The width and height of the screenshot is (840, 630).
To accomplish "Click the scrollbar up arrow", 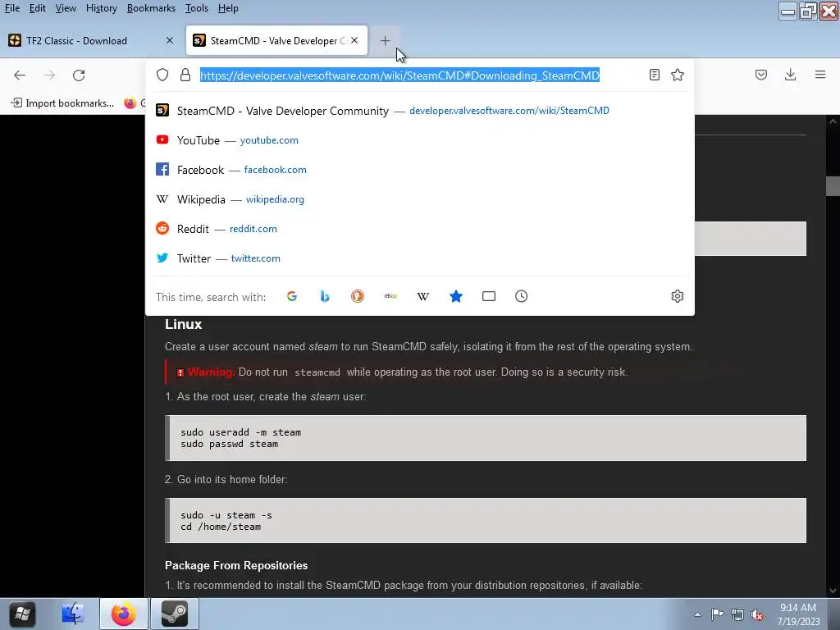I will (833, 121).
